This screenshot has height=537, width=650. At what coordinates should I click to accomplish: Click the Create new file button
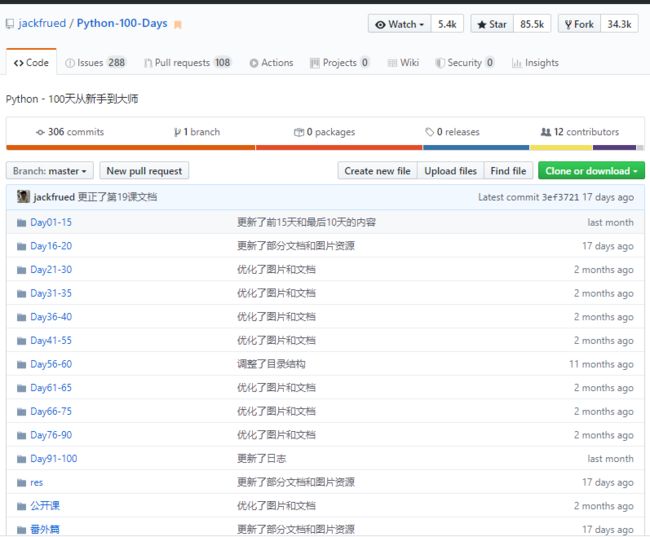[377, 171]
